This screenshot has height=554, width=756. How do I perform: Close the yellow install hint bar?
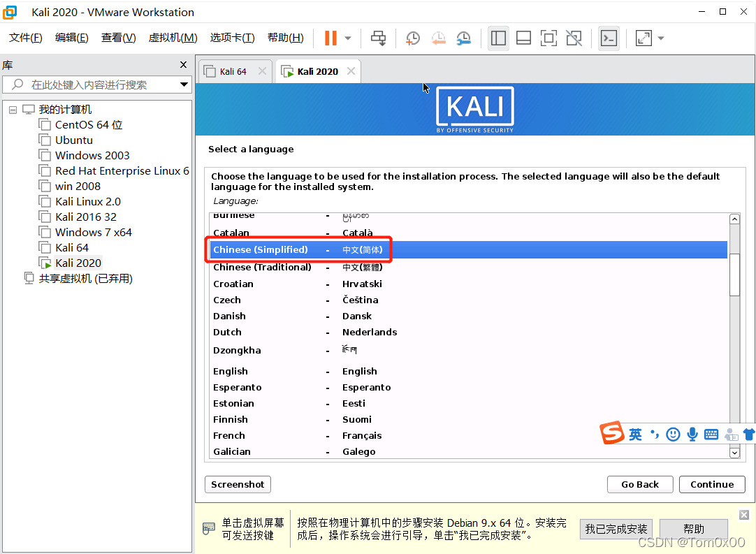(x=744, y=515)
